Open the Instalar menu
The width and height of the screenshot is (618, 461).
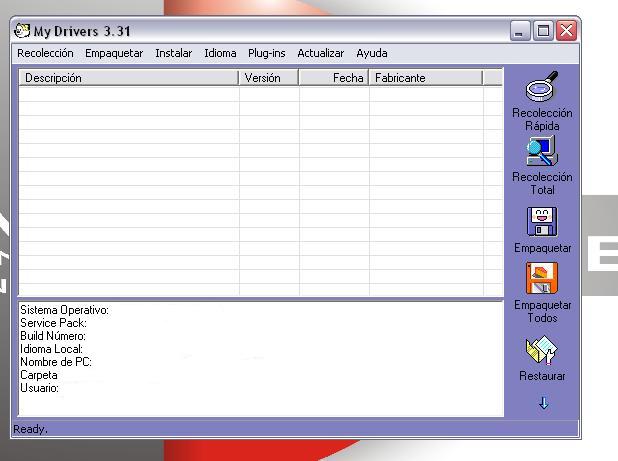pyautogui.click(x=173, y=53)
